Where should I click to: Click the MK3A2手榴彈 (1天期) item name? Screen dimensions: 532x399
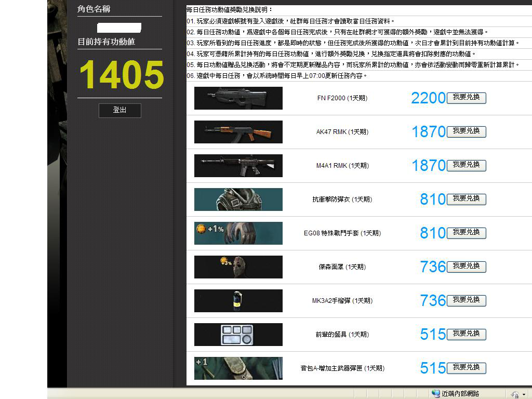coord(342,301)
